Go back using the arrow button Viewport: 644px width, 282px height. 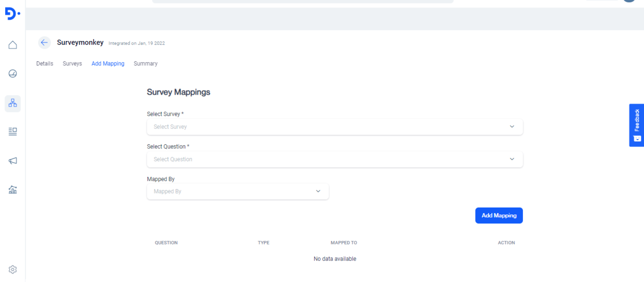tap(44, 43)
